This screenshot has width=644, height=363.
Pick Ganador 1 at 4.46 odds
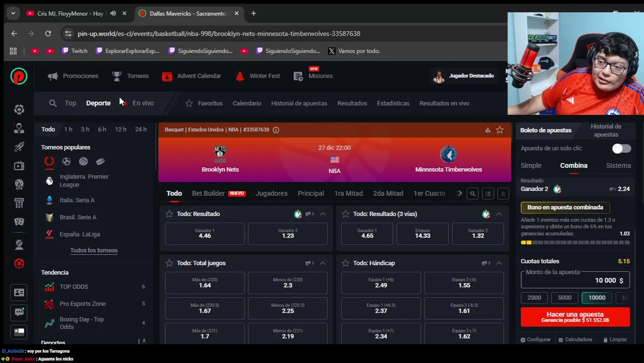click(x=205, y=234)
